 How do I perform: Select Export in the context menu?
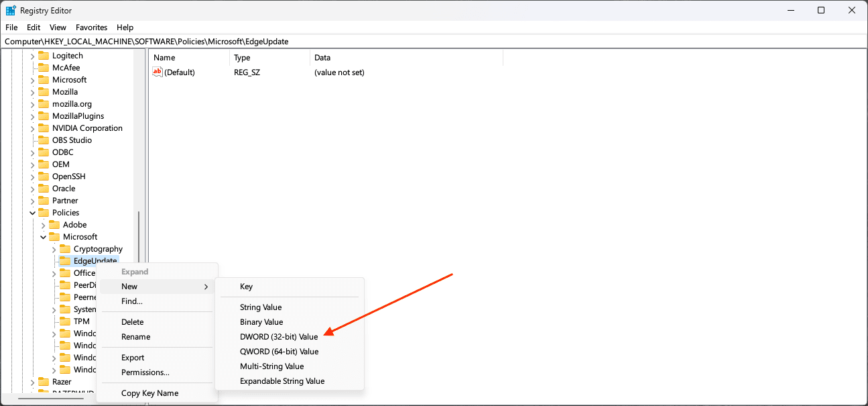[x=158, y=358]
